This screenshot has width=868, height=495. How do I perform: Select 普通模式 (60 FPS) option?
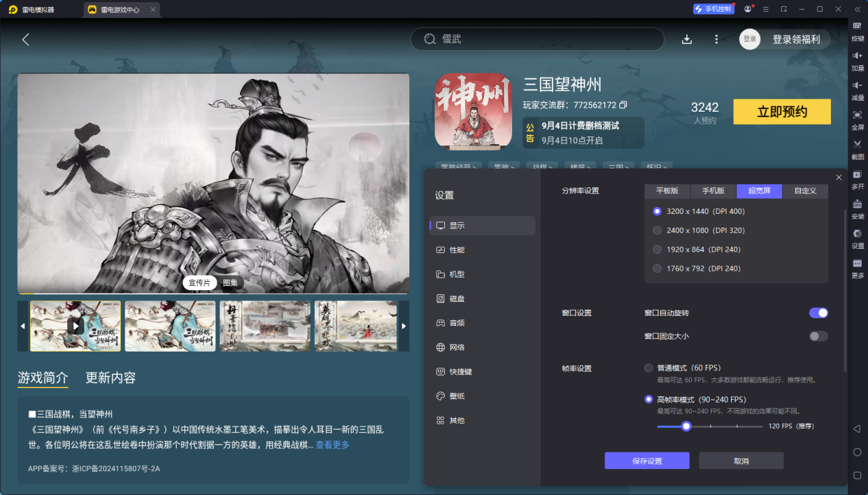(649, 368)
